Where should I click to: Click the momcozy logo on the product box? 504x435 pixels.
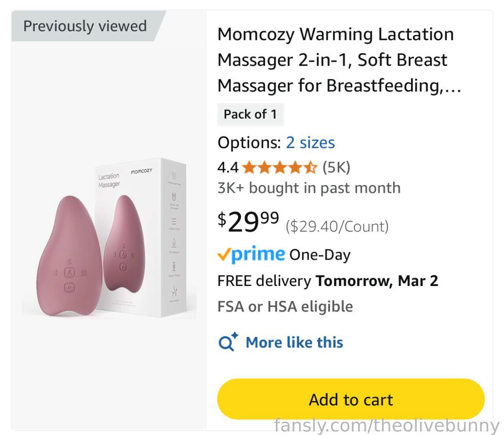point(141,171)
